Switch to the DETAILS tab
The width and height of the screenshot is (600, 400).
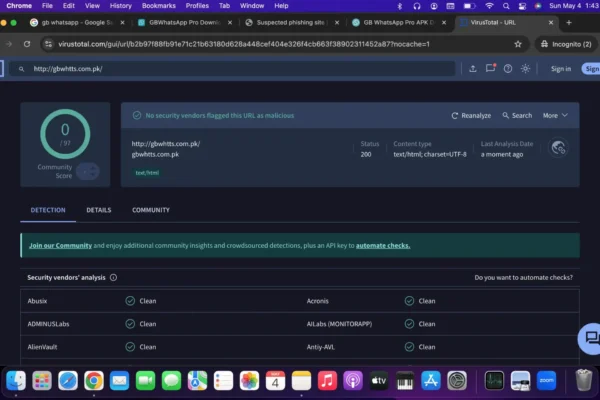(99, 210)
